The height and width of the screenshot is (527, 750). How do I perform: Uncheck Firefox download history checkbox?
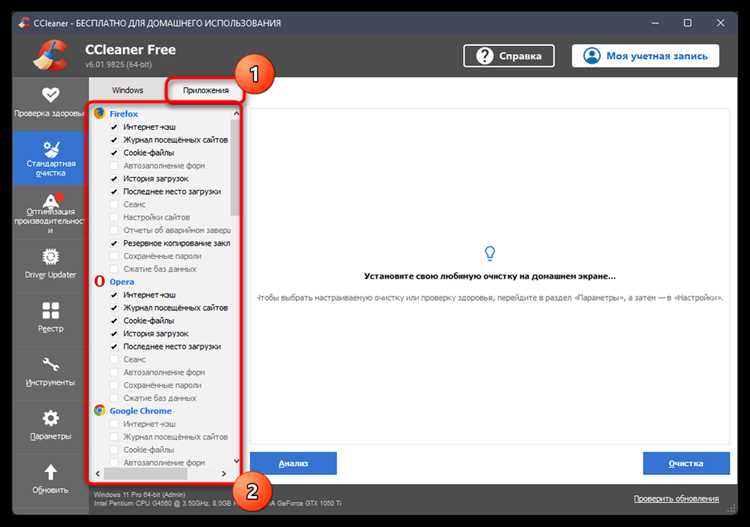click(114, 179)
